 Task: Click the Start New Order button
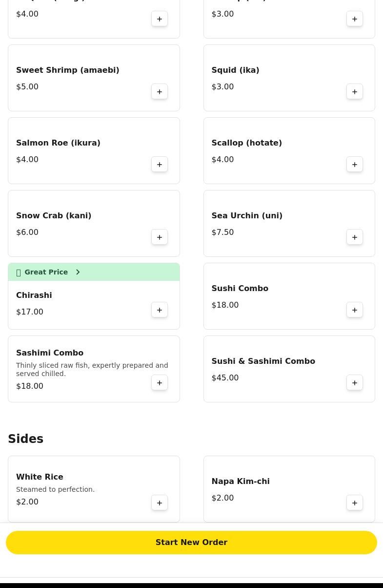click(x=191, y=543)
